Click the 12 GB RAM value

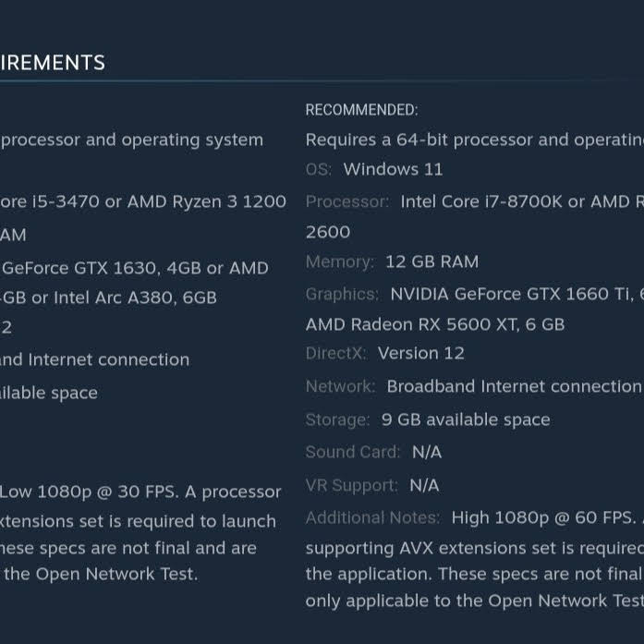[432, 261]
